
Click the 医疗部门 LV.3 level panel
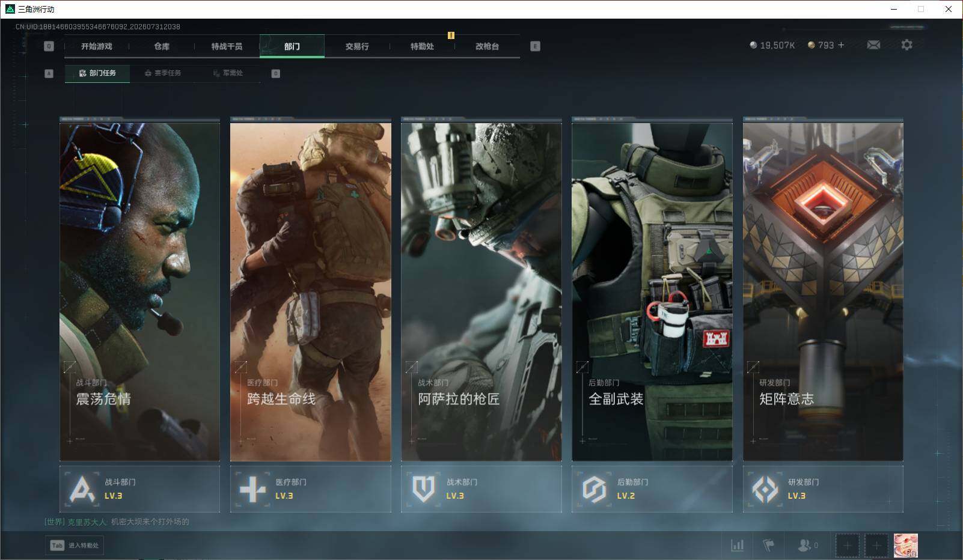[311, 489]
